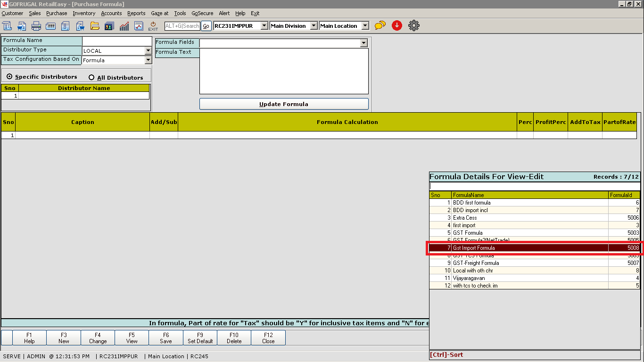The height and width of the screenshot is (362, 644).
Task: Click the red download arrow icon
Action: point(397,25)
